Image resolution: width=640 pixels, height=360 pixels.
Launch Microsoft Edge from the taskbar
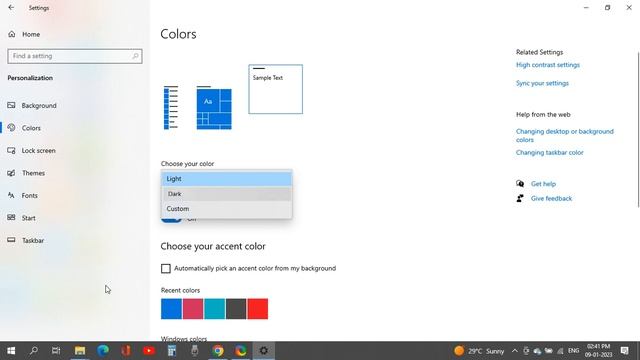pos(103,351)
